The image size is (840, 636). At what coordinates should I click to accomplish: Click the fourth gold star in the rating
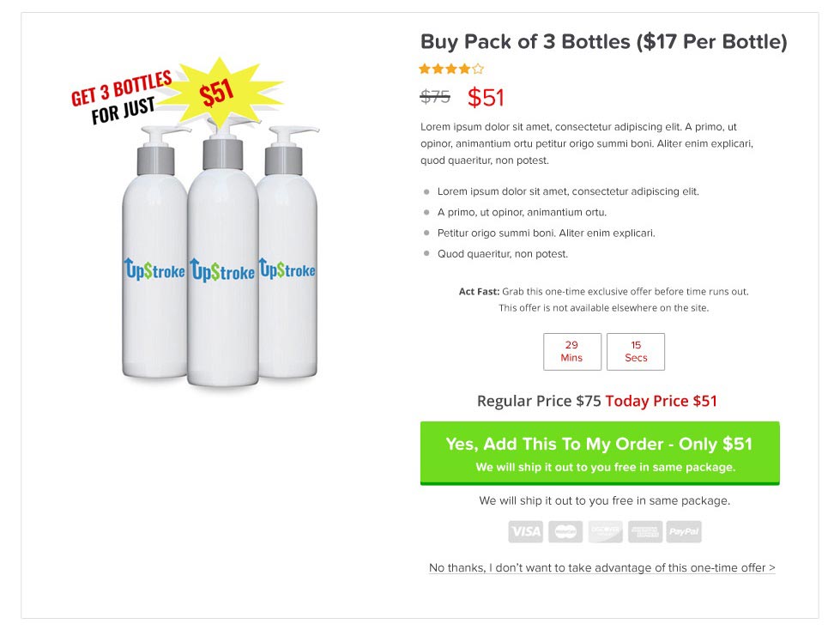464,68
